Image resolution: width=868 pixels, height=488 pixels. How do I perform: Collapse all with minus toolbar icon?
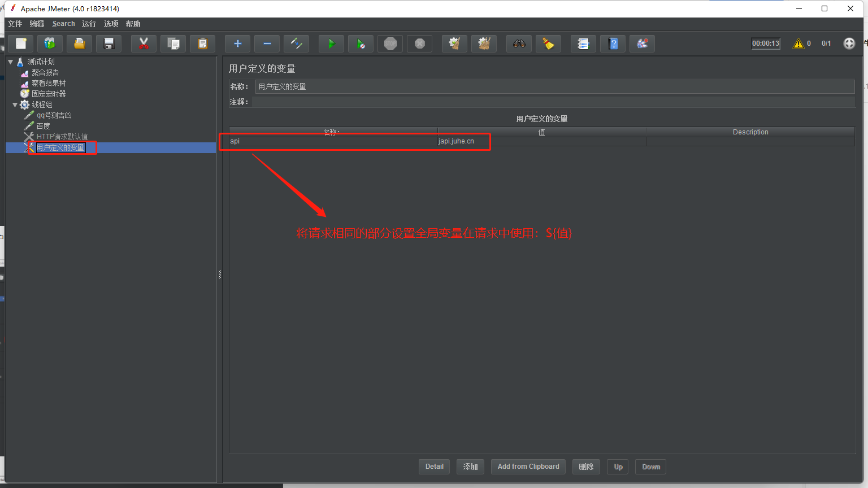[x=267, y=43]
